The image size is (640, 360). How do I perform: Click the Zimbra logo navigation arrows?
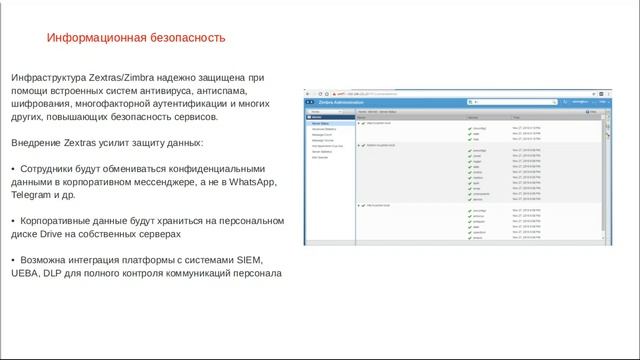point(310,102)
